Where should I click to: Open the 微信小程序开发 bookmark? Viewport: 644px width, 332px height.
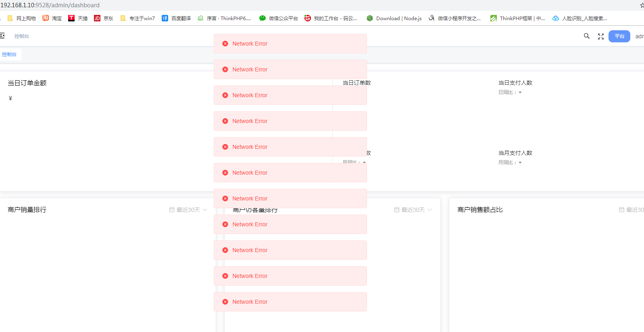454,18
